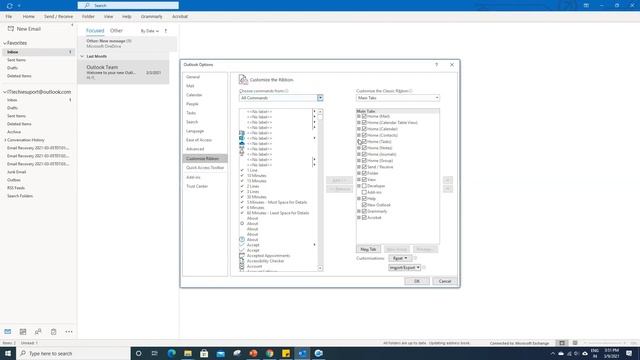Switch to normal view in status bar

(x=562, y=343)
